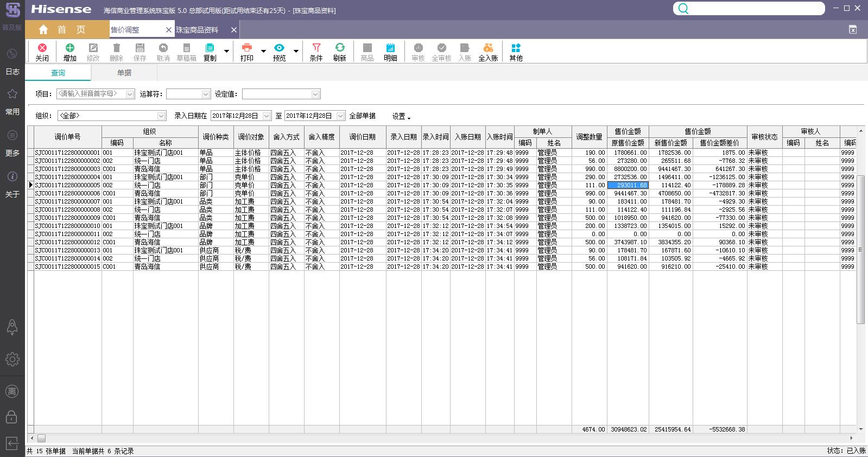Expand the 设置 settings menu
Screen dimensions: 868x457
(x=401, y=116)
